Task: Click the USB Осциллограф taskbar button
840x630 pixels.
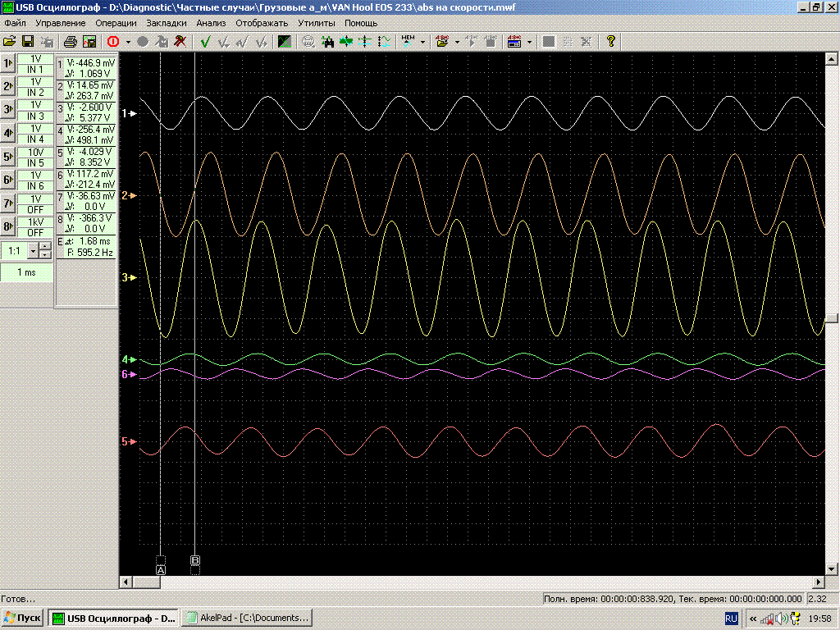Action: (x=113, y=618)
